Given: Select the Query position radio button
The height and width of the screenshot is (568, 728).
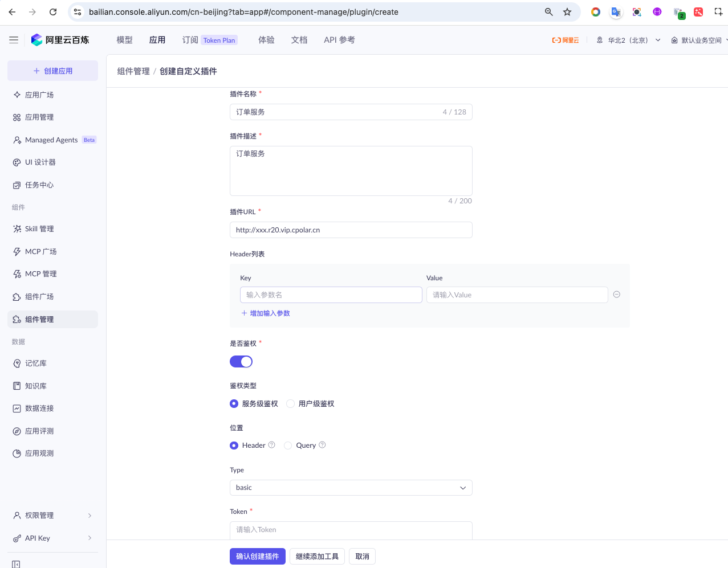Looking at the screenshot, I should (x=288, y=446).
